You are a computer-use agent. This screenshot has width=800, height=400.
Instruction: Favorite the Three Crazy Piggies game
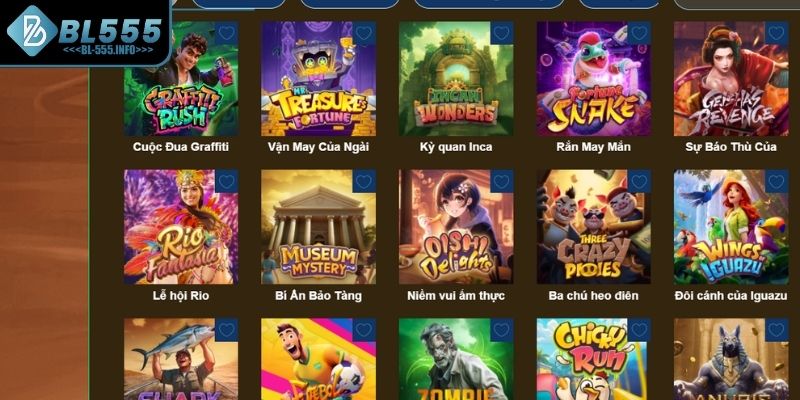click(639, 181)
